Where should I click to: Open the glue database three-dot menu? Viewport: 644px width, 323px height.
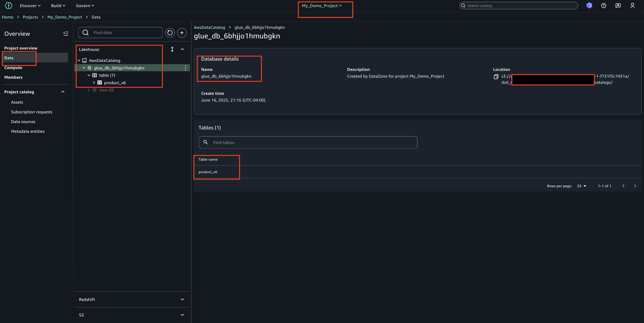(185, 68)
